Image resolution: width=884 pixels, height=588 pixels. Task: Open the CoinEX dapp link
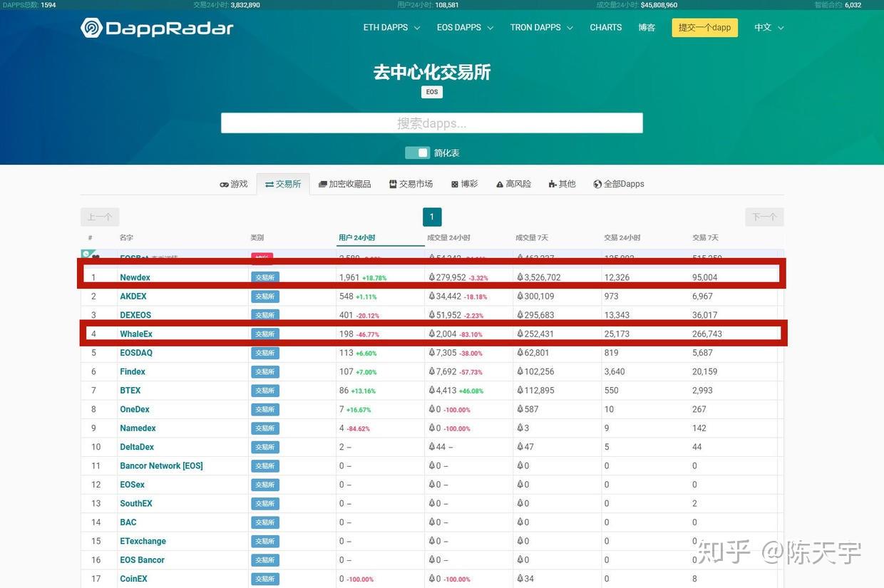[x=134, y=579]
